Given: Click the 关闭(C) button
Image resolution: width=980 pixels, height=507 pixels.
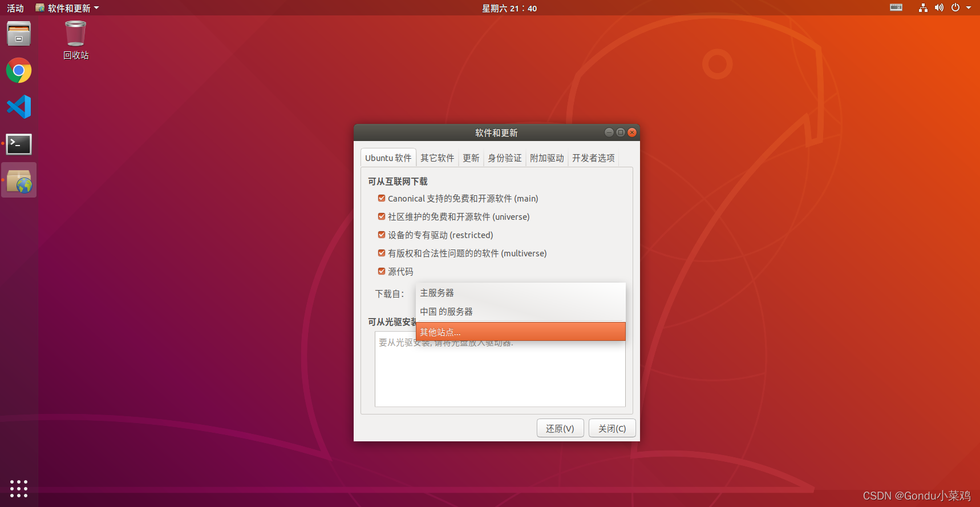Looking at the screenshot, I should 612,428.
